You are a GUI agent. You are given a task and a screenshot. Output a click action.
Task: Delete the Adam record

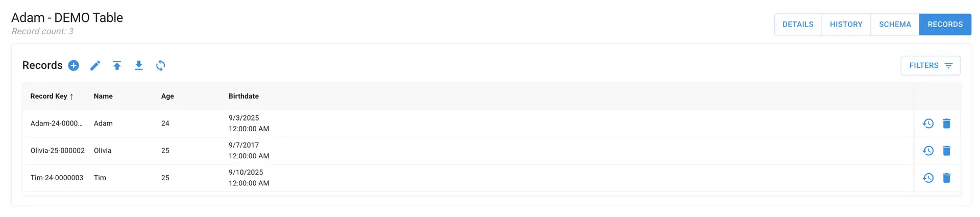click(x=946, y=124)
